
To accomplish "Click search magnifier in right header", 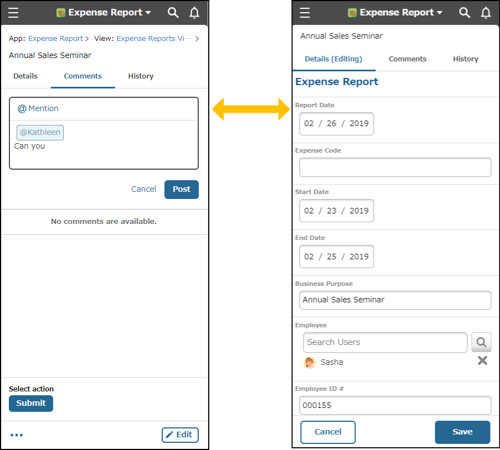I will 464,13.
